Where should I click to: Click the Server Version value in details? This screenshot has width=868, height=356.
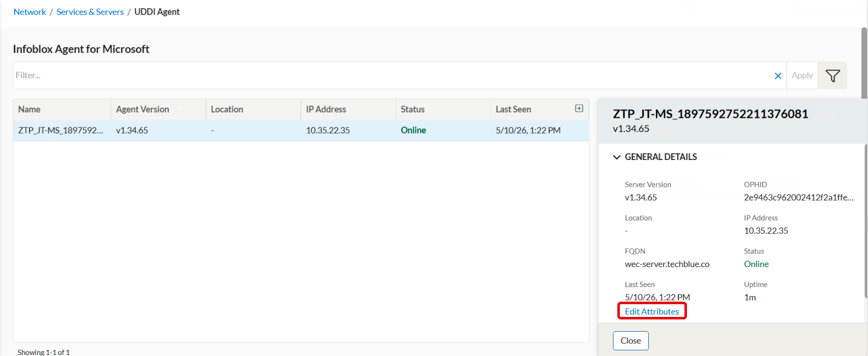641,198
